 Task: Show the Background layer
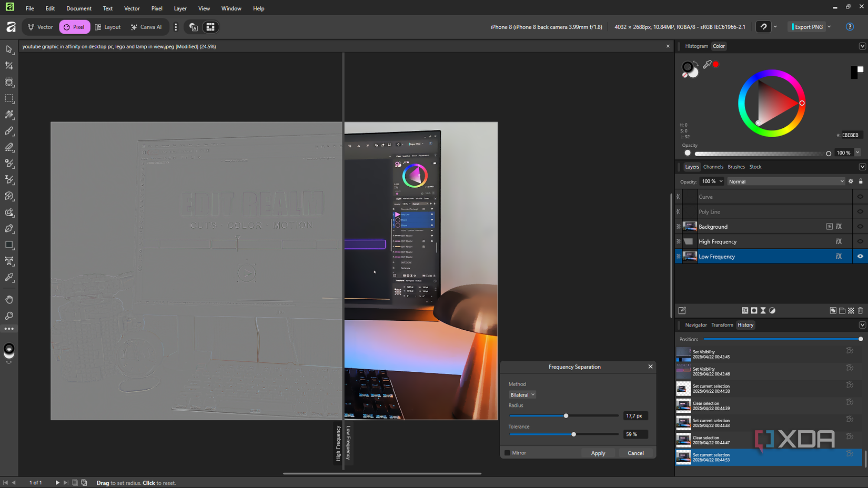point(860,227)
